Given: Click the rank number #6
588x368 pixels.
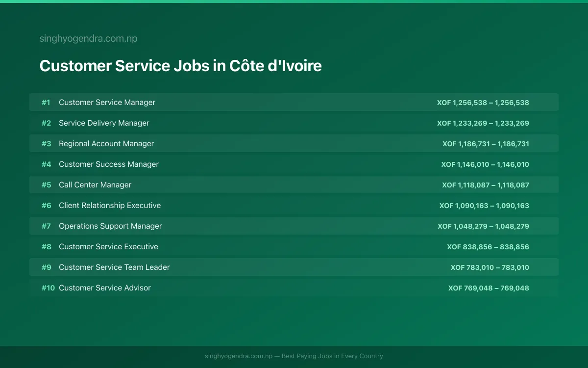Looking at the screenshot, I should click(x=46, y=206).
